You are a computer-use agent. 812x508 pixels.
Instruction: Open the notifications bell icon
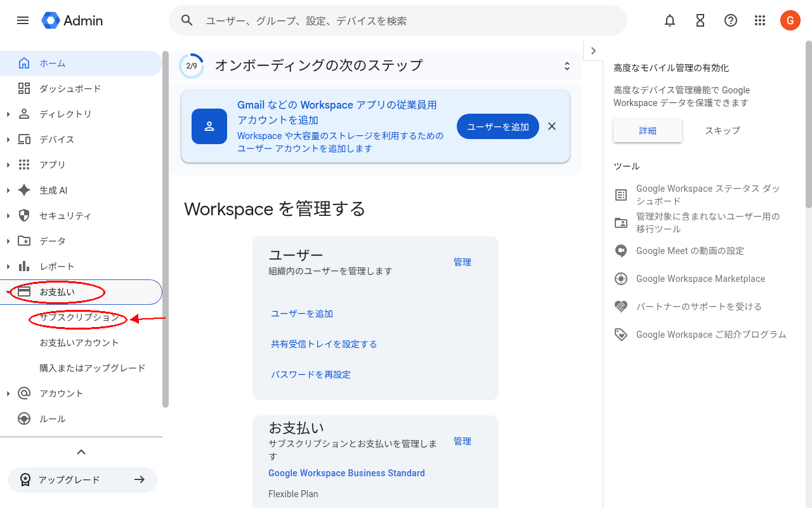(669, 20)
